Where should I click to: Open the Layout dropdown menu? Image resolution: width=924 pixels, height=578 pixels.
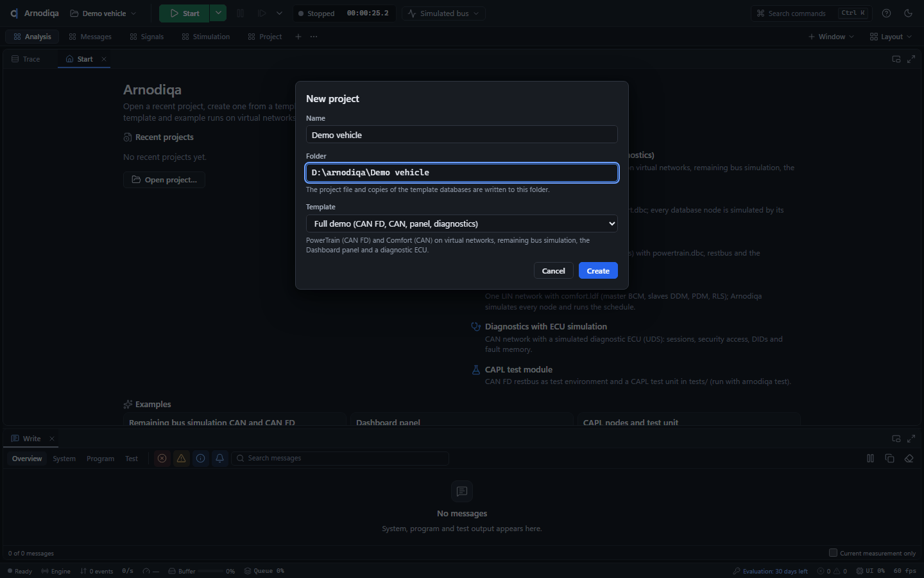[891, 37]
